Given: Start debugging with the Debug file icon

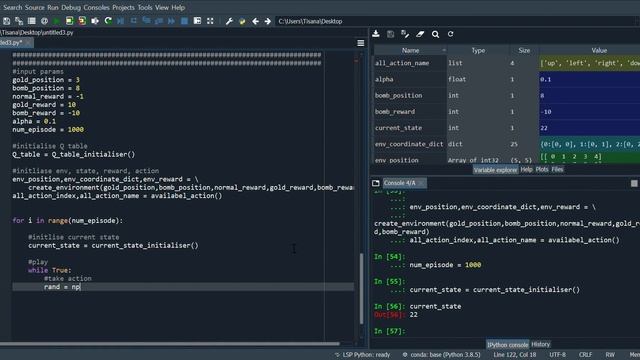Looking at the screenshot, I should pyautogui.click(x=121, y=21).
